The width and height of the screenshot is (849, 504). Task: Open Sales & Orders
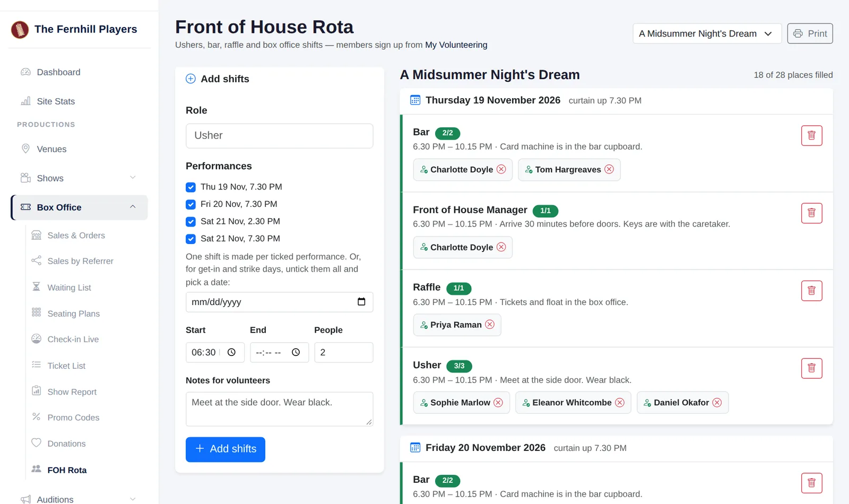coord(76,236)
